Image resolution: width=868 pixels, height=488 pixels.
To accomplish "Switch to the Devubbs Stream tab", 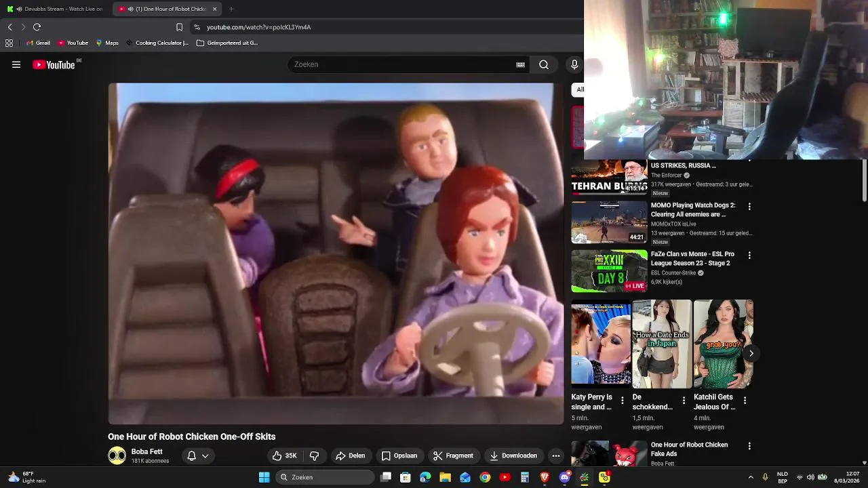I will pyautogui.click(x=56, y=9).
